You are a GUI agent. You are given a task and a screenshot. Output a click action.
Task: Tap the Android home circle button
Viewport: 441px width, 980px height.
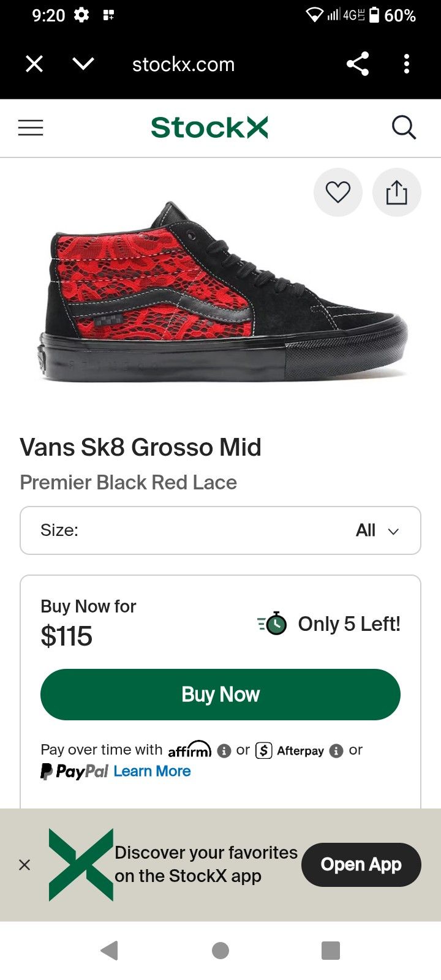point(221,951)
